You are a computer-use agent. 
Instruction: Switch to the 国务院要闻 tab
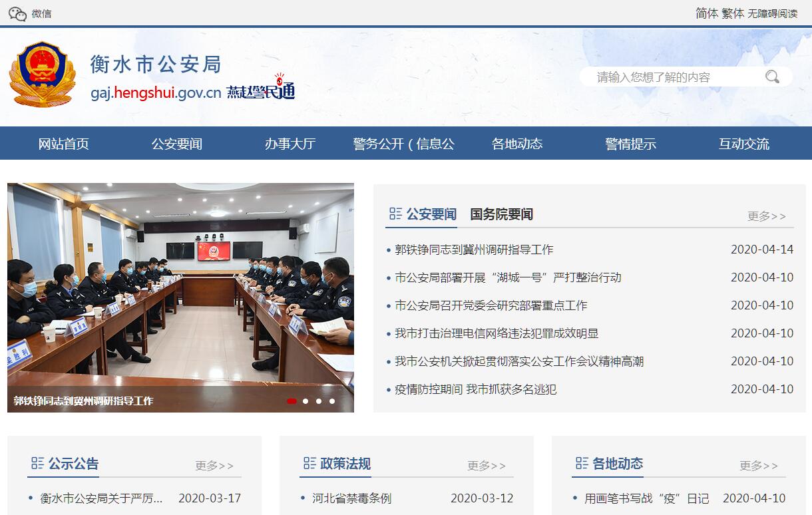coord(501,214)
